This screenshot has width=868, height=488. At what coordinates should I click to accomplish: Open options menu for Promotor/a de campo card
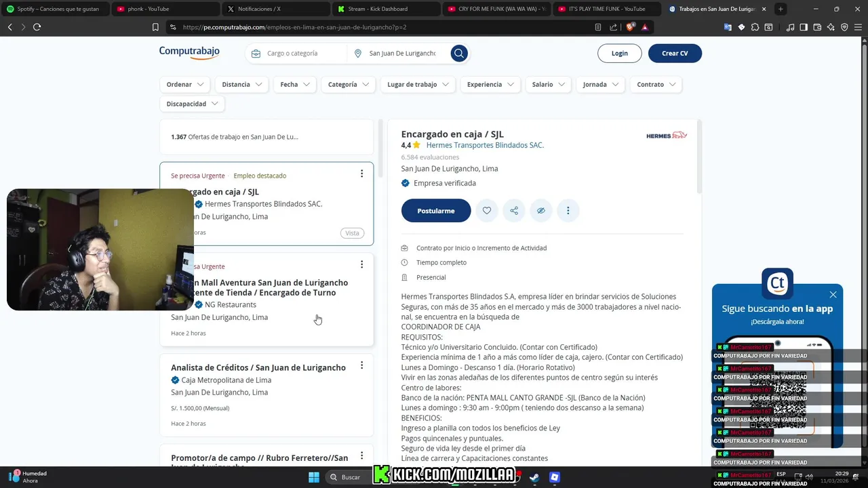coord(361,456)
